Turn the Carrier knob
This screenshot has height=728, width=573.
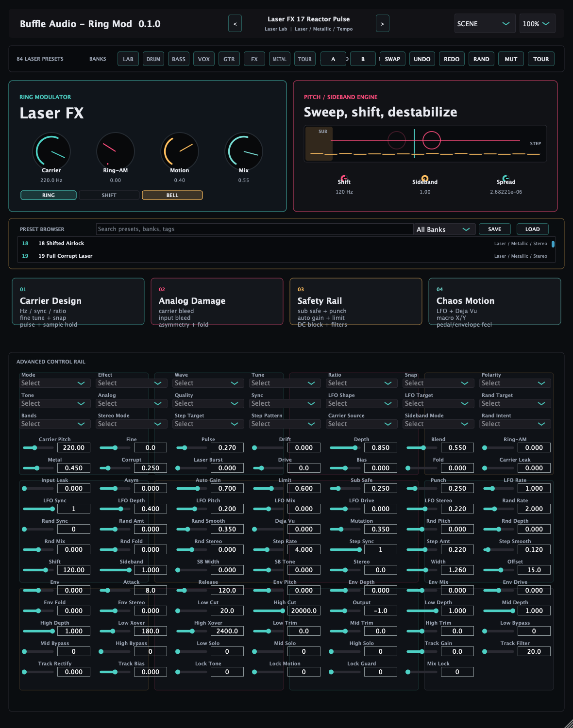51,151
